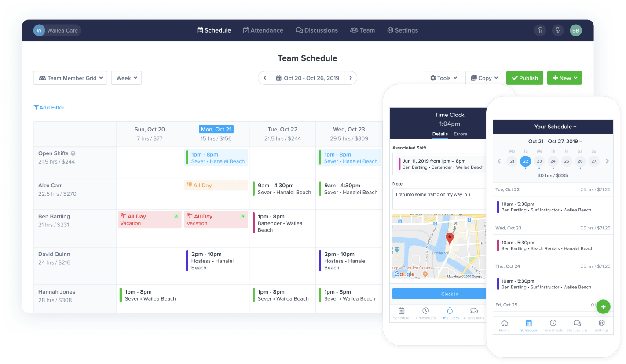The image size is (626, 364).
Task: Open the Schedule tab
Action: click(x=214, y=30)
